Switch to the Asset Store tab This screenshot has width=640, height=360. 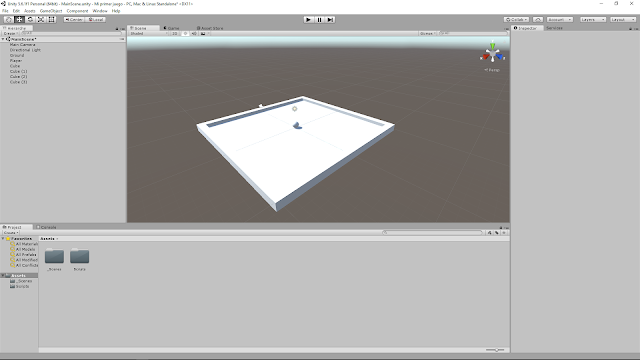click(210, 28)
